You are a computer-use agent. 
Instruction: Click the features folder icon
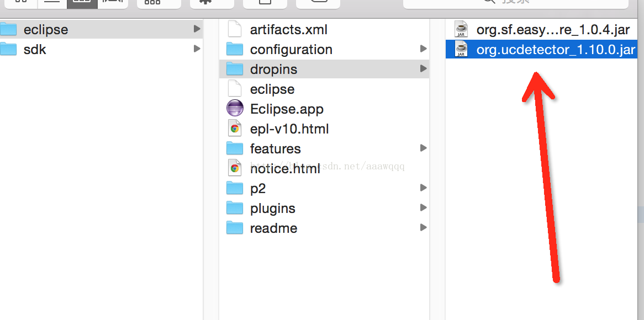235,148
